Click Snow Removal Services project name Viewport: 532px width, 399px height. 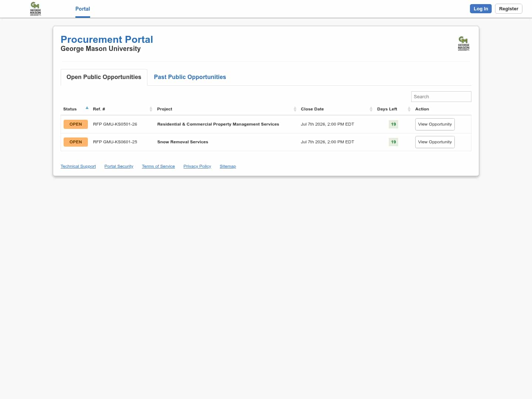[183, 142]
